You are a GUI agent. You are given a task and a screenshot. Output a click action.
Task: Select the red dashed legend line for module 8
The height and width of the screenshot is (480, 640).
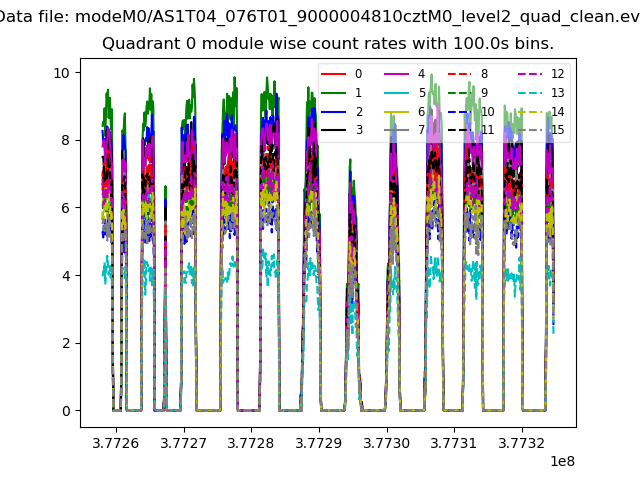(x=460, y=74)
